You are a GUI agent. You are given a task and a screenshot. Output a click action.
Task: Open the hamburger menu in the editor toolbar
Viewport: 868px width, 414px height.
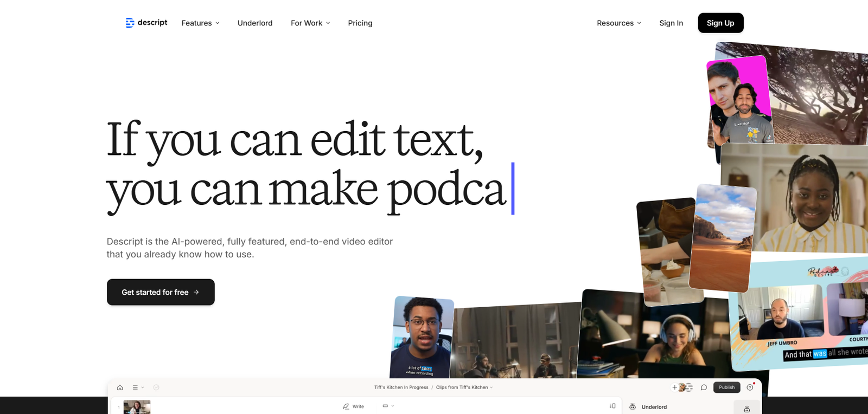(136, 387)
